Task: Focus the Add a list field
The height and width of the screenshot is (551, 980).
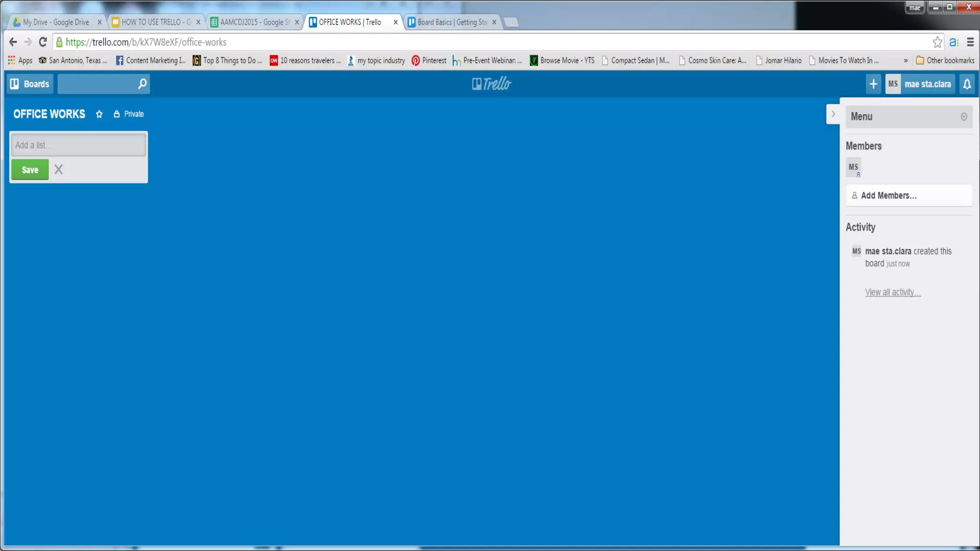Action: pyautogui.click(x=78, y=145)
